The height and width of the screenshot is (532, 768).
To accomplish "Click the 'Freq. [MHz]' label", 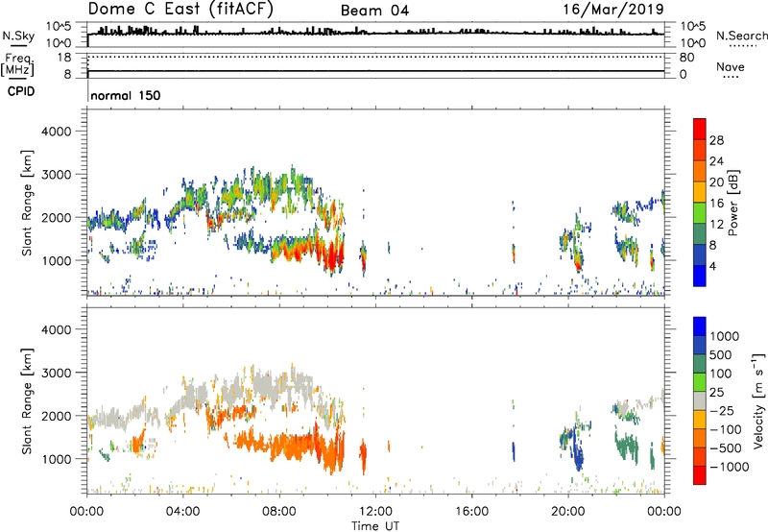I will (x=17, y=64).
